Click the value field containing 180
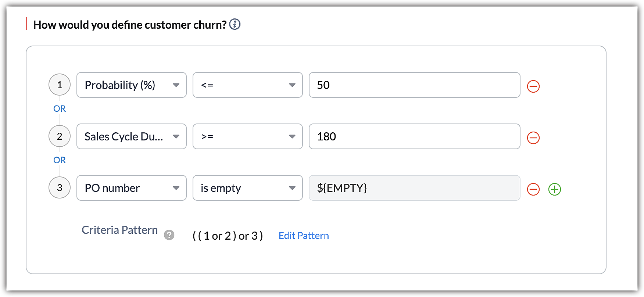 [414, 136]
